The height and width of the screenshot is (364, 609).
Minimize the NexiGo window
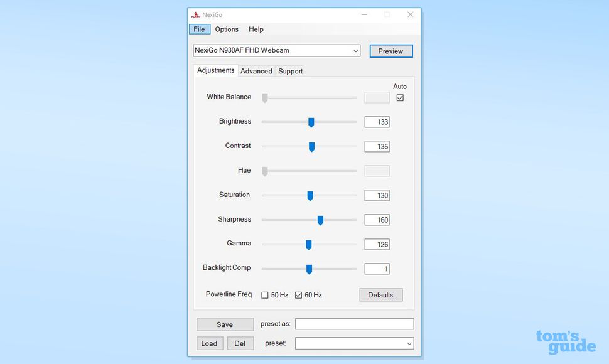coord(364,14)
